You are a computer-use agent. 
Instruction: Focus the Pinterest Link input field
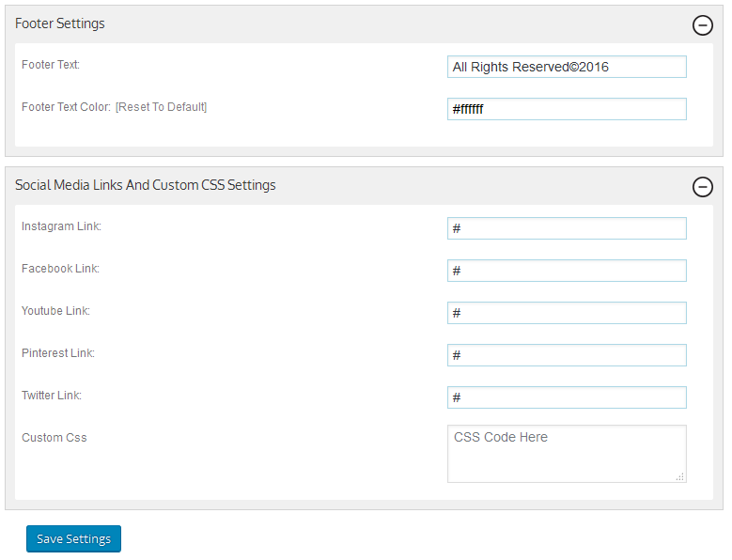tap(567, 355)
